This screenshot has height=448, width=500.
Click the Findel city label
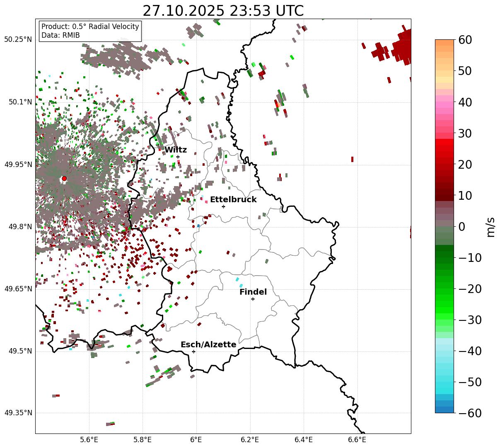coord(253,292)
